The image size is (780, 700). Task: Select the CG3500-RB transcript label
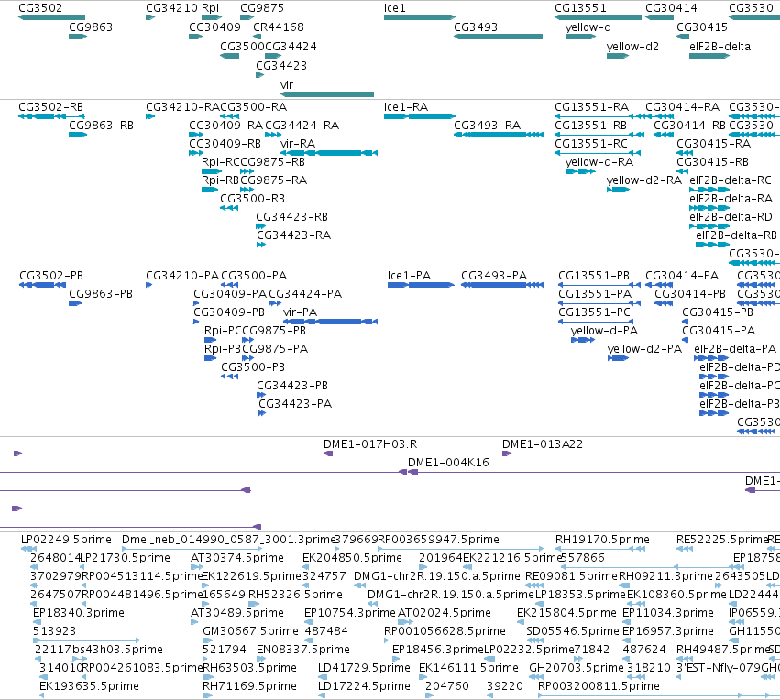252,199
